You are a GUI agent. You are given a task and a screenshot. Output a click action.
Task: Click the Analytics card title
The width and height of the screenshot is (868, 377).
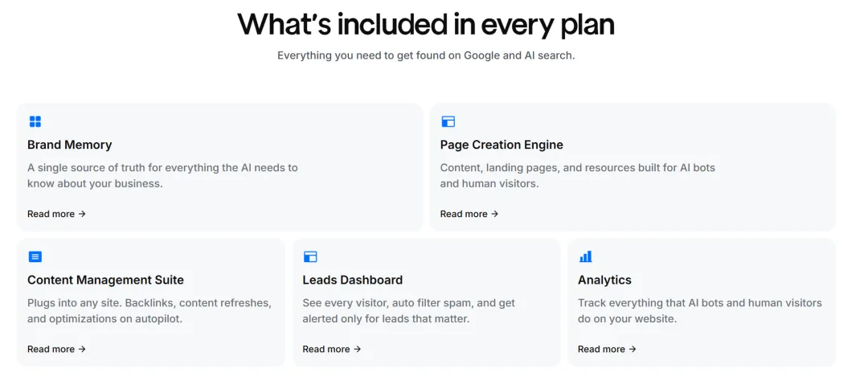point(604,280)
